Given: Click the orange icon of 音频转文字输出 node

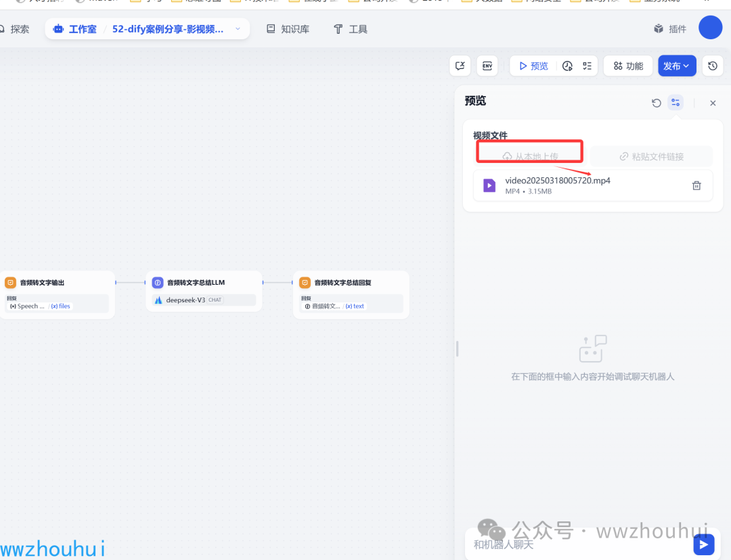Looking at the screenshot, I should 10,282.
